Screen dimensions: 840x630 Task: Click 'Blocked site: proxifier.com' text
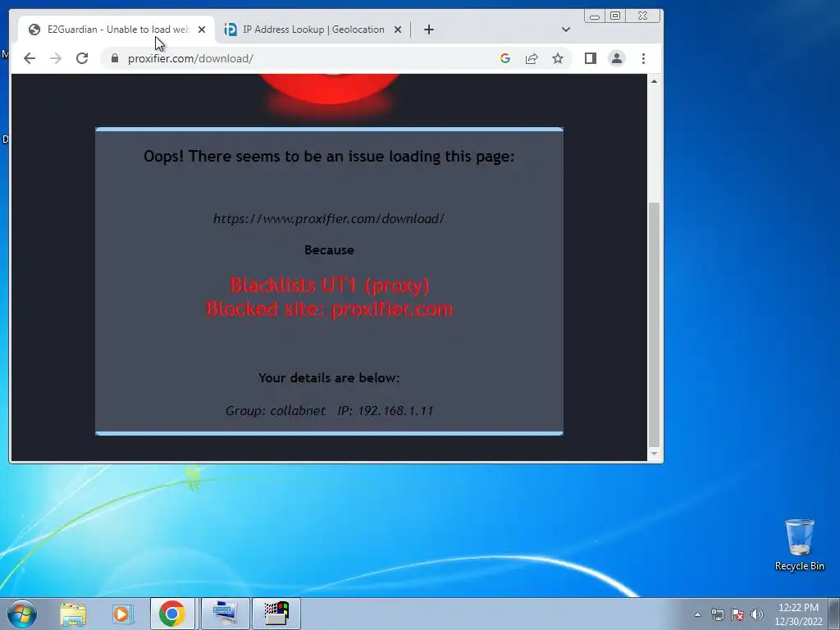click(330, 309)
